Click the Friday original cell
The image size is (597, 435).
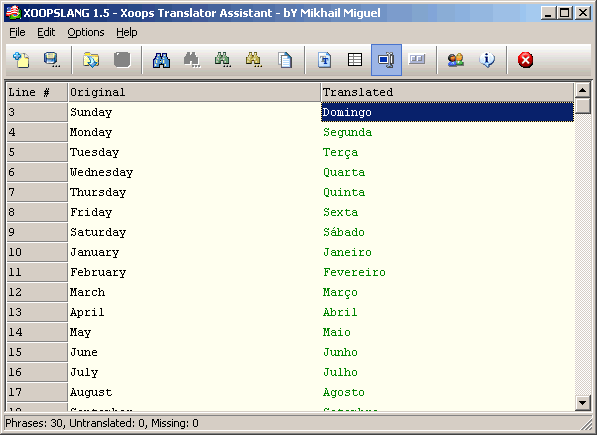pyautogui.click(x=194, y=212)
